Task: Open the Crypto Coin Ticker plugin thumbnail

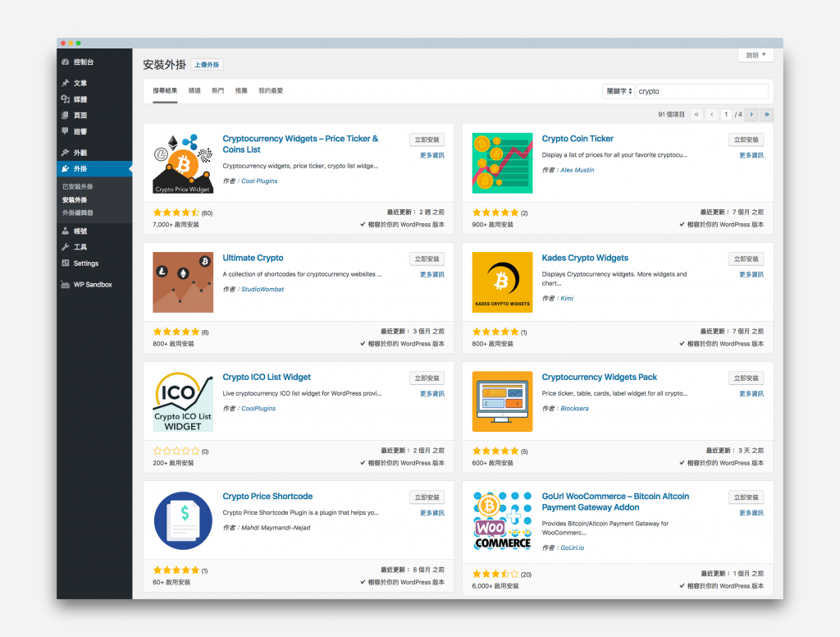Action: [502, 163]
